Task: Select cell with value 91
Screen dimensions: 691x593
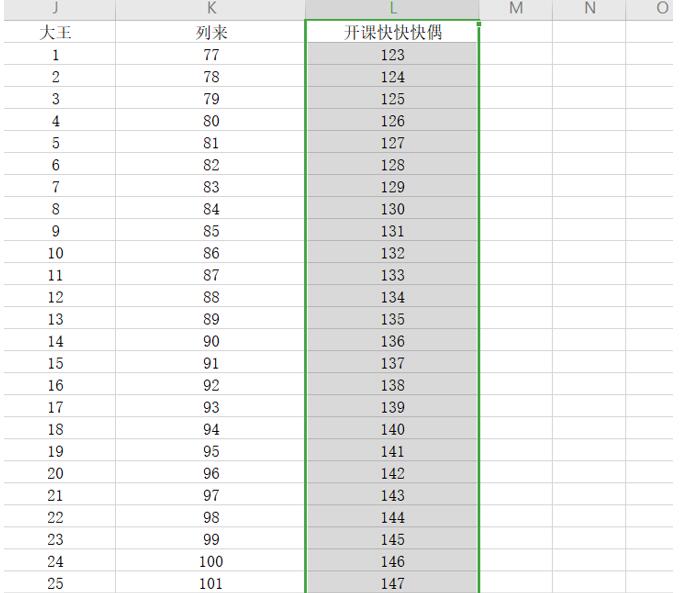Action: point(211,363)
